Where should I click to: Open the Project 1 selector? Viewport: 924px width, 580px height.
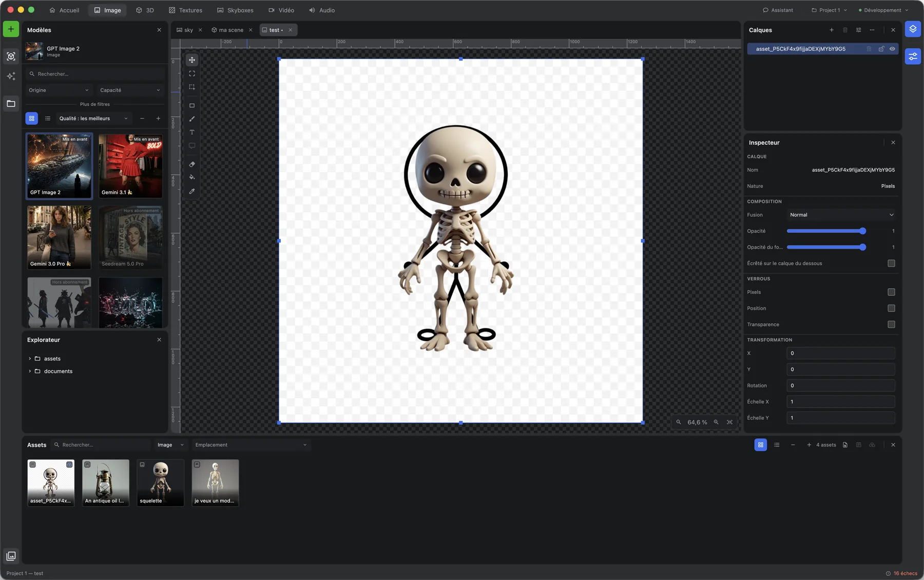(829, 10)
